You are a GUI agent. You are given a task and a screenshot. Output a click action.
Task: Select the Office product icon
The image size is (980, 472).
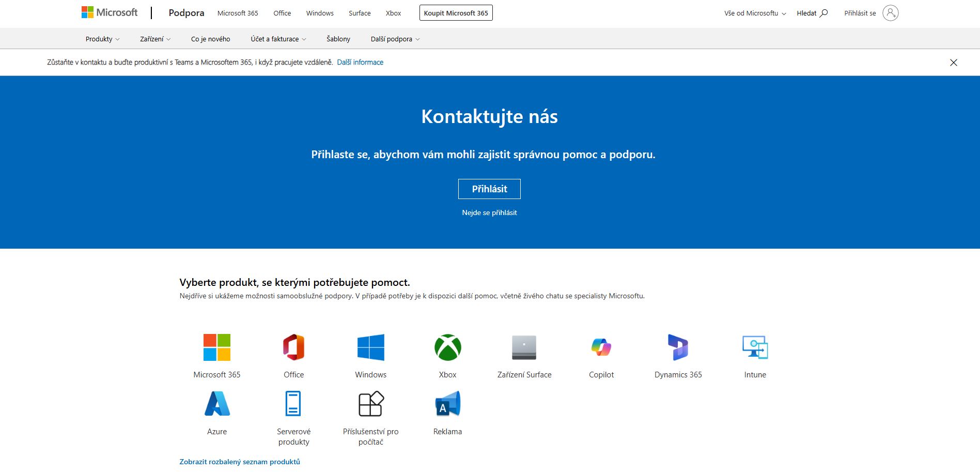(x=293, y=347)
